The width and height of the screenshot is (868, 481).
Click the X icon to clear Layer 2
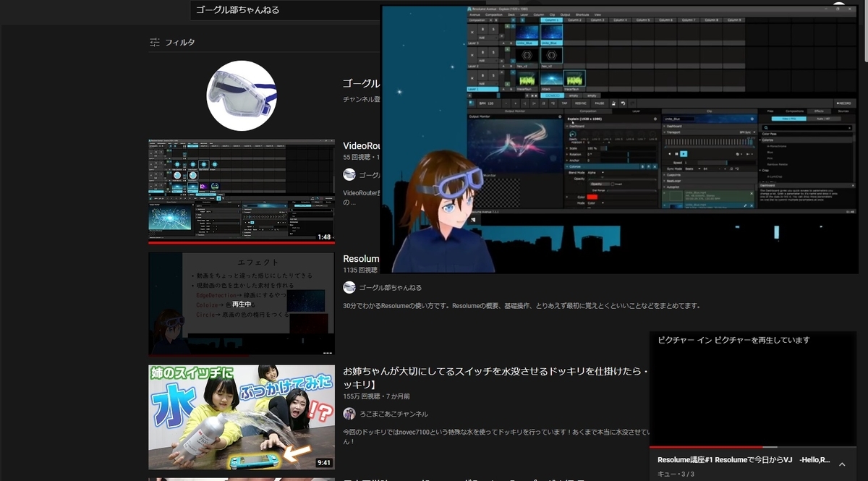[x=473, y=54]
